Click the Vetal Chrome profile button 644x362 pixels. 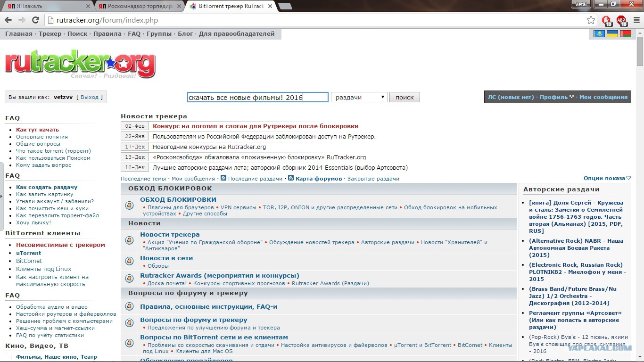coord(580,4)
